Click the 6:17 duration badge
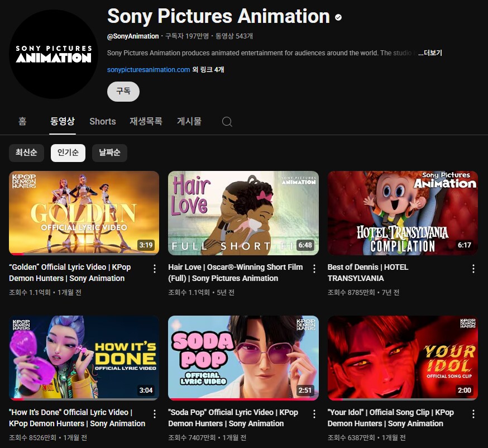Image resolution: width=488 pixels, height=448 pixels. pos(465,245)
